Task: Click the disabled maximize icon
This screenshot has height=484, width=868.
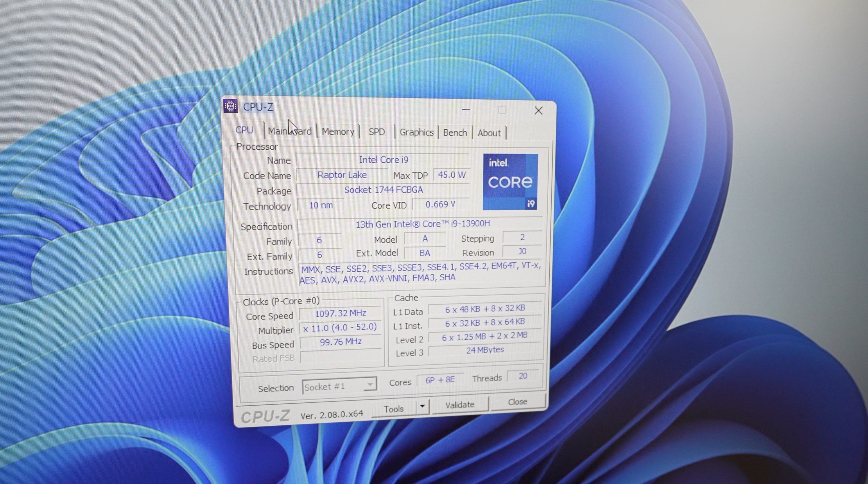Action: pyautogui.click(x=502, y=110)
